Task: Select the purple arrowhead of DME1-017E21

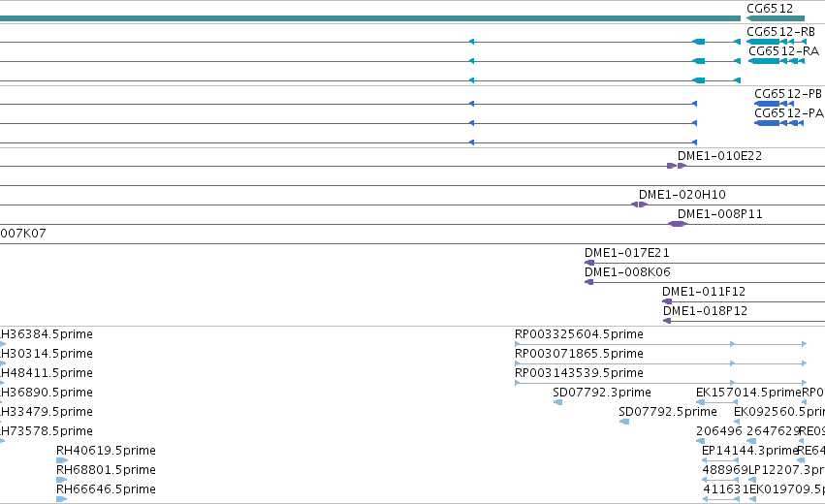Action: click(589, 263)
